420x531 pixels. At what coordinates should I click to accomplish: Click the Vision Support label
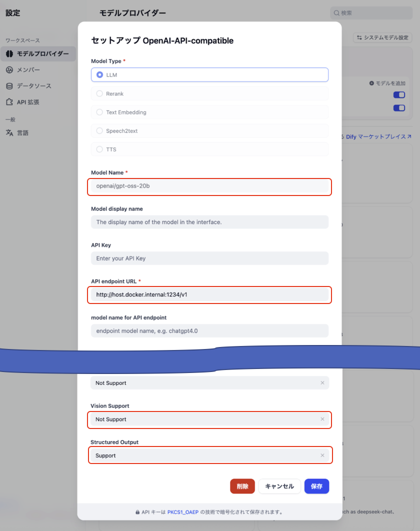tap(109, 405)
